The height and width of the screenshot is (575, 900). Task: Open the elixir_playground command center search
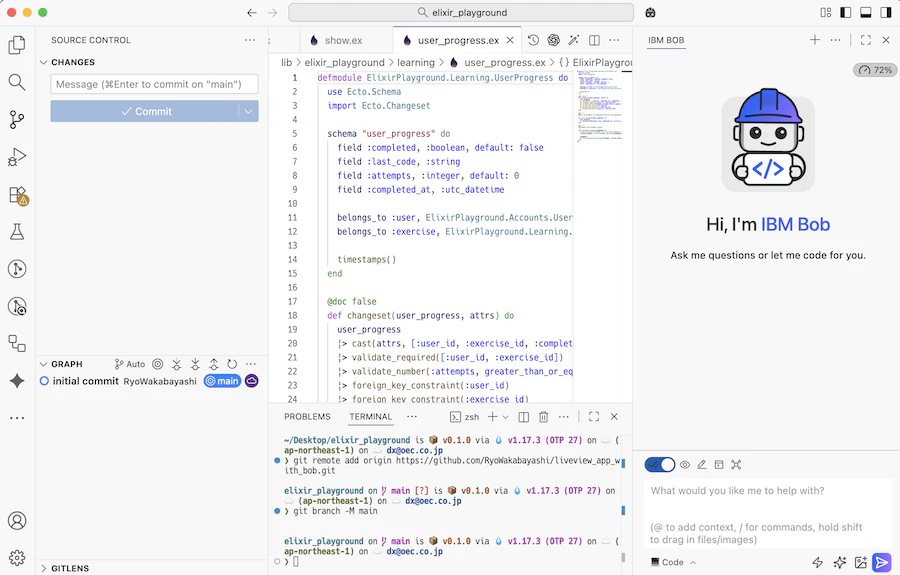point(461,13)
